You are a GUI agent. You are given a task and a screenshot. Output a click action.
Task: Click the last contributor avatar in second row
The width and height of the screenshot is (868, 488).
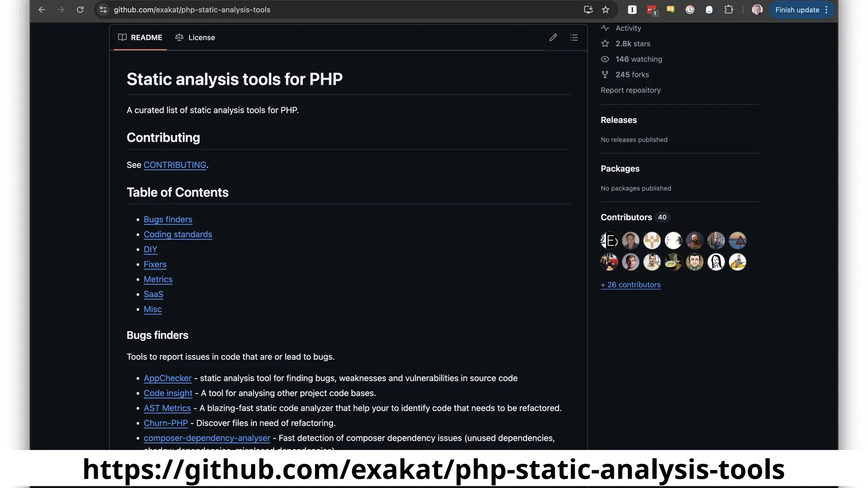coord(737,262)
